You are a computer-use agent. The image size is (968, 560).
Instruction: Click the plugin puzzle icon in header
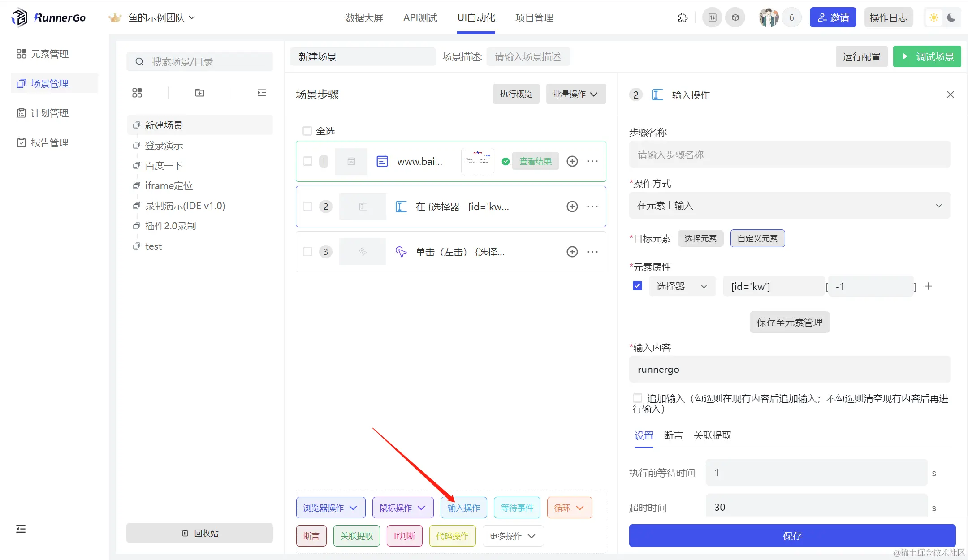[683, 18]
